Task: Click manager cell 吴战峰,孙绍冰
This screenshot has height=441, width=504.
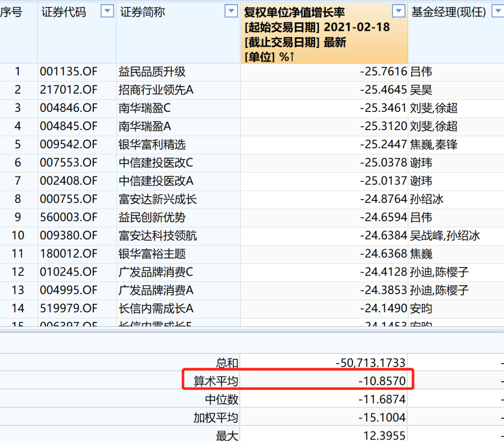Action: (445, 236)
